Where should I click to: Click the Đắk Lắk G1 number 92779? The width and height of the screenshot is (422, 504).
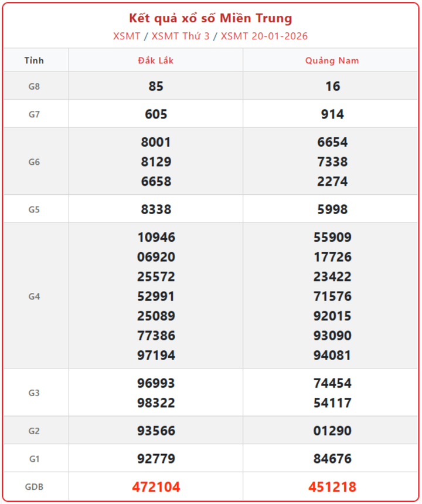point(156,459)
